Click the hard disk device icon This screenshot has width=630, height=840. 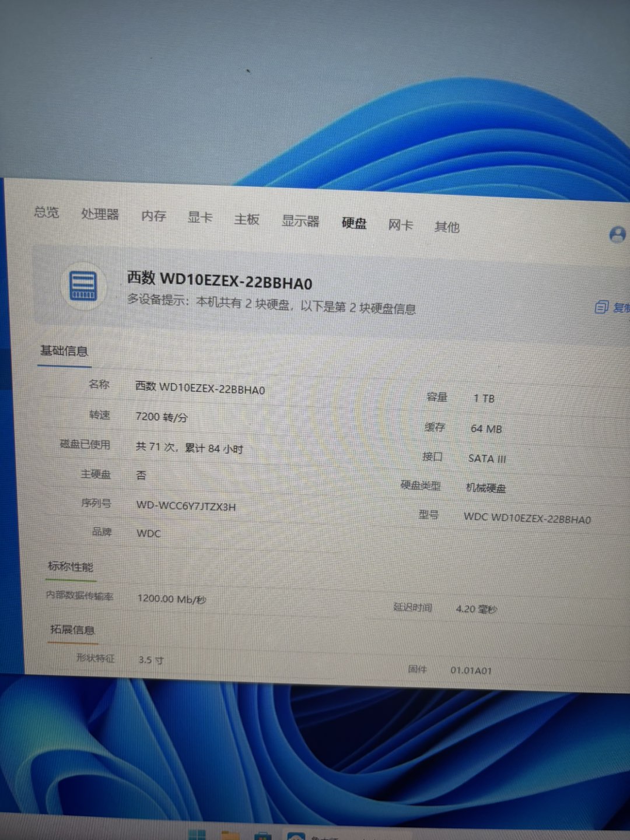click(x=83, y=286)
